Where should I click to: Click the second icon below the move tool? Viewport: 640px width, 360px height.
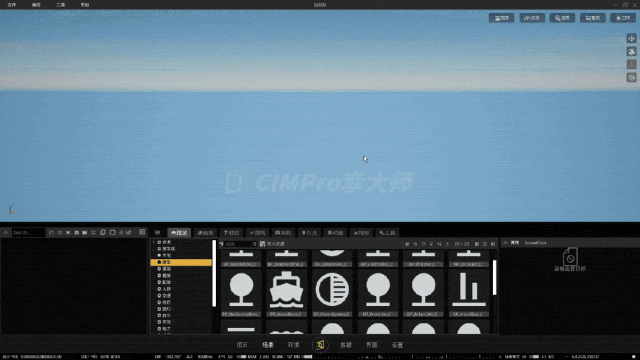click(631, 51)
